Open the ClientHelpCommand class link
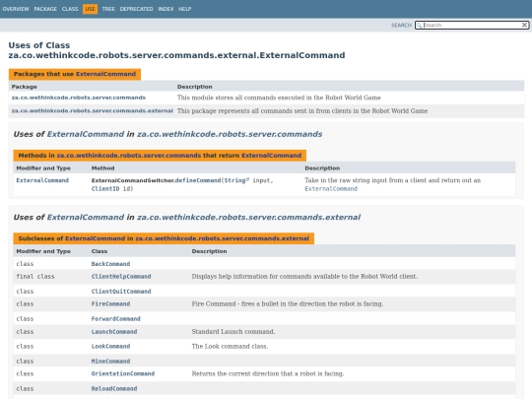 point(121,277)
